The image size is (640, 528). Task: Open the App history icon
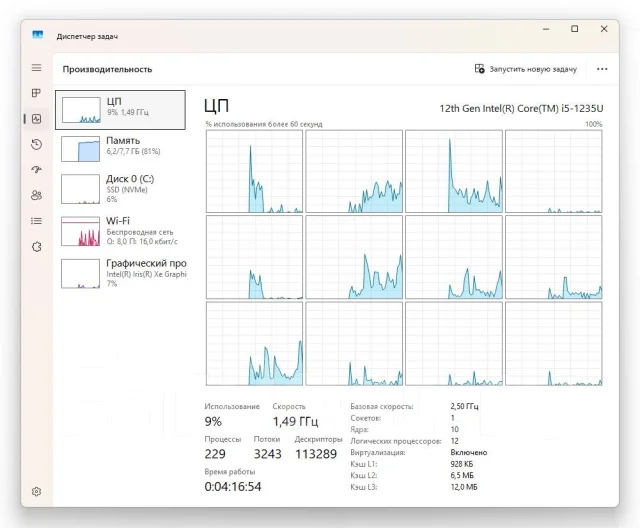pyautogui.click(x=36, y=144)
